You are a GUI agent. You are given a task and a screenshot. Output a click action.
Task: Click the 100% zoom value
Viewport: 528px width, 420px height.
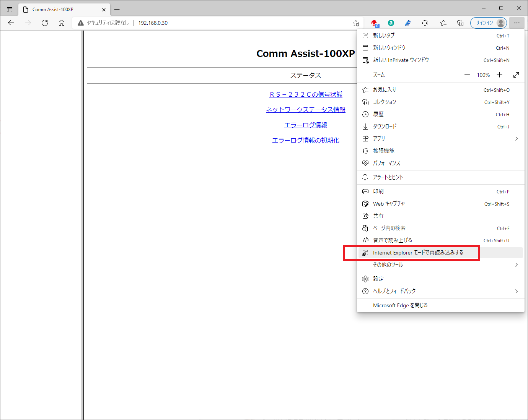tap(483, 75)
